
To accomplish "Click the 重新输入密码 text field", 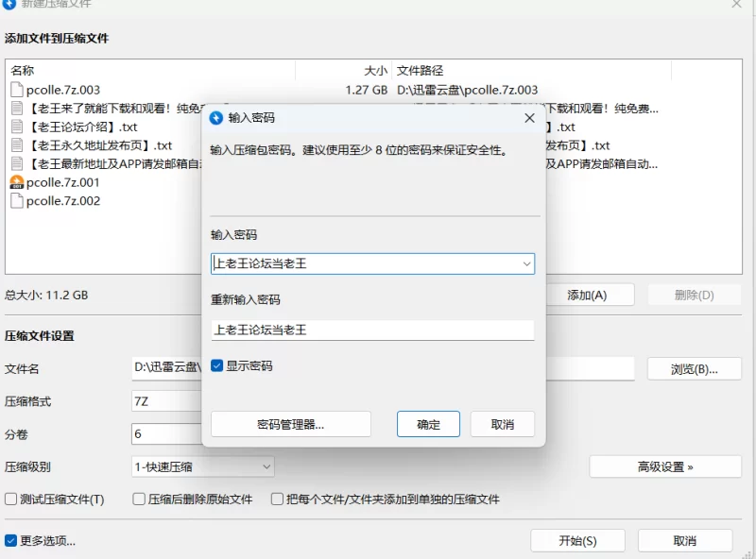I will point(372,330).
